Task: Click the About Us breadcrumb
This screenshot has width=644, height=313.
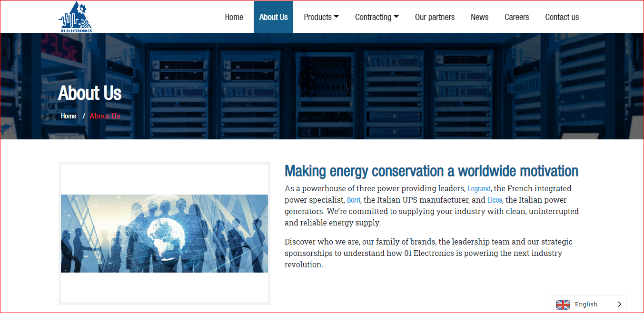Action: point(105,116)
